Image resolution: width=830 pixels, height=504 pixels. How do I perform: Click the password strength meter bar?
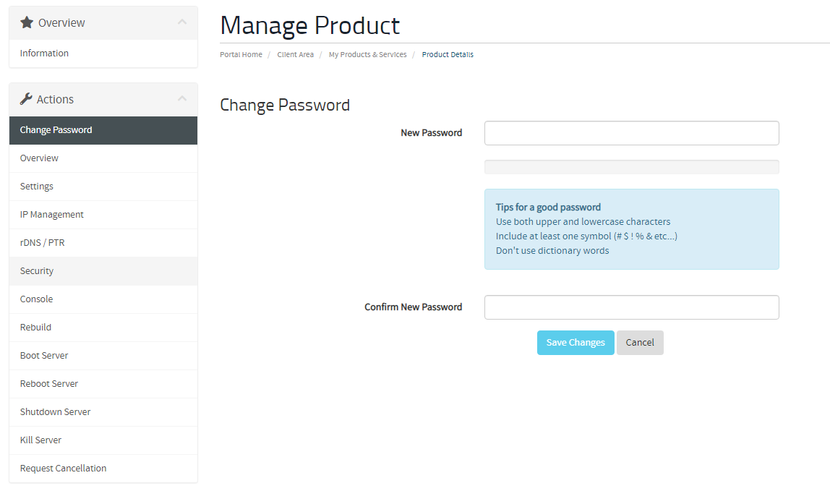pyautogui.click(x=631, y=167)
